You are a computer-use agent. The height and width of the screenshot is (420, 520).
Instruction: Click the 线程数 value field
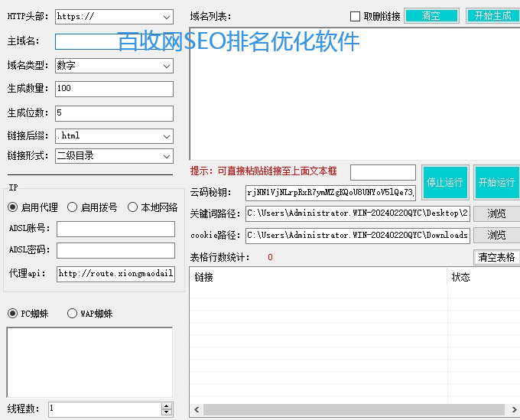point(105,409)
